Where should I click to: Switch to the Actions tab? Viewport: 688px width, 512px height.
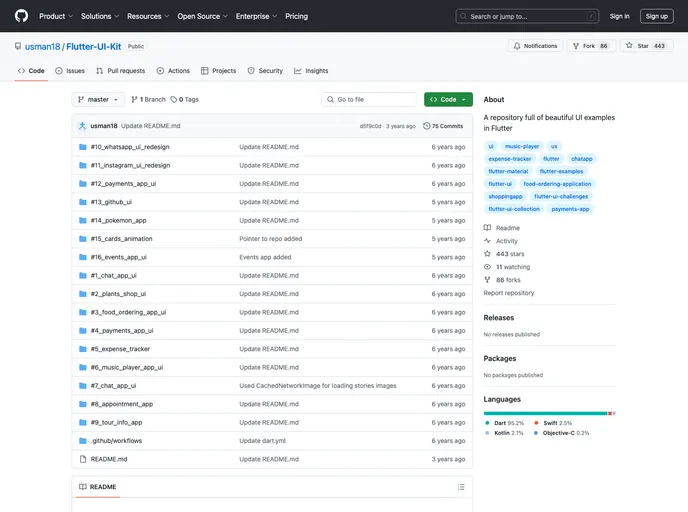173,71
